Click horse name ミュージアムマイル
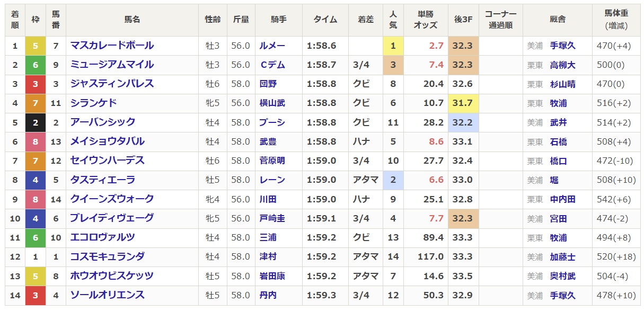Image resolution: width=644 pixels, height=311 pixels. click(112, 65)
